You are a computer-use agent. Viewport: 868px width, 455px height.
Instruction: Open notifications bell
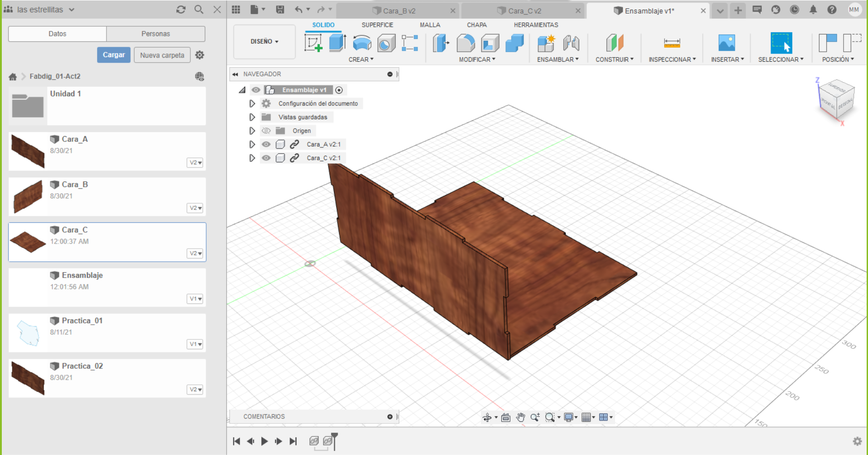coord(813,10)
